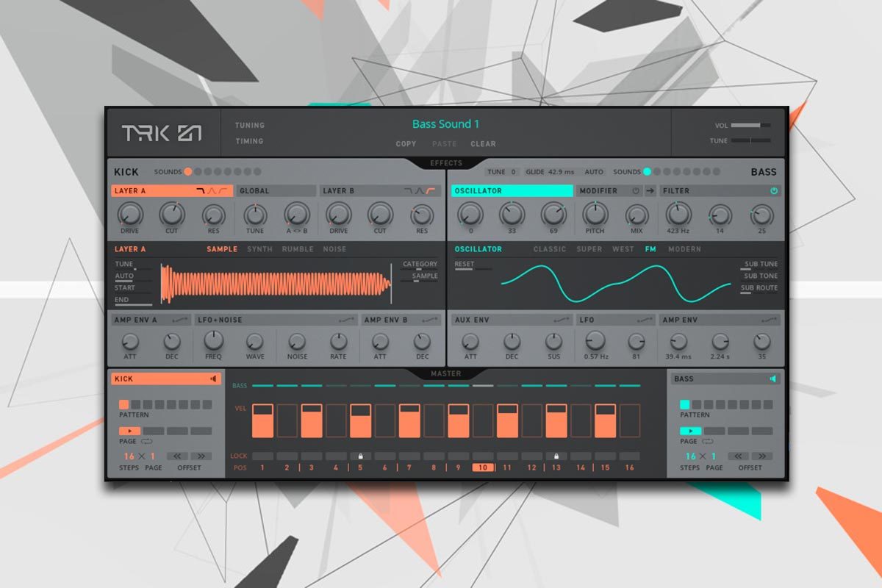Image resolution: width=882 pixels, height=588 pixels.
Task: Switch Layer A to the NOISE tab
Action: [x=334, y=249]
